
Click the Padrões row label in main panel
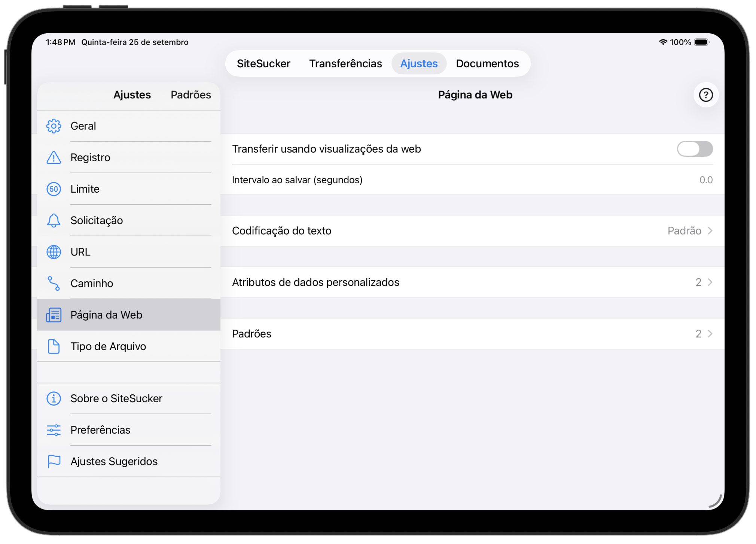click(252, 334)
